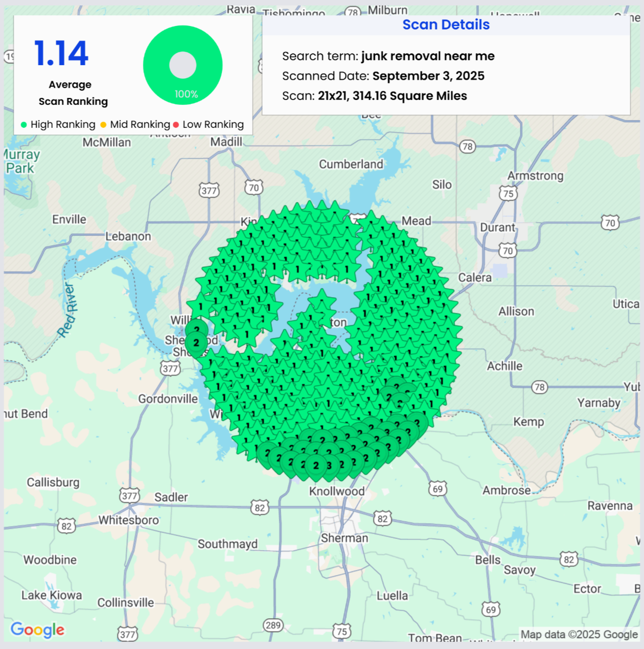Click the Scan Details heading
Screen dimensions: 644x649
[x=446, y=24]
